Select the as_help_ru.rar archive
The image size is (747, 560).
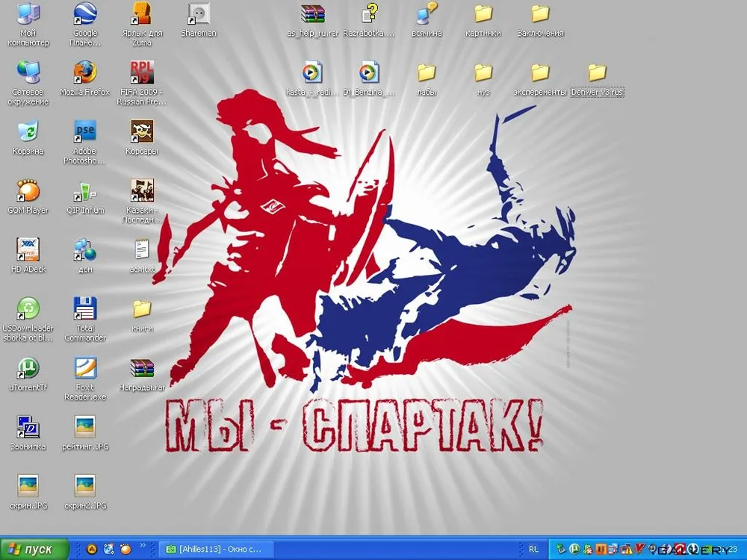[x=313, y=14]
